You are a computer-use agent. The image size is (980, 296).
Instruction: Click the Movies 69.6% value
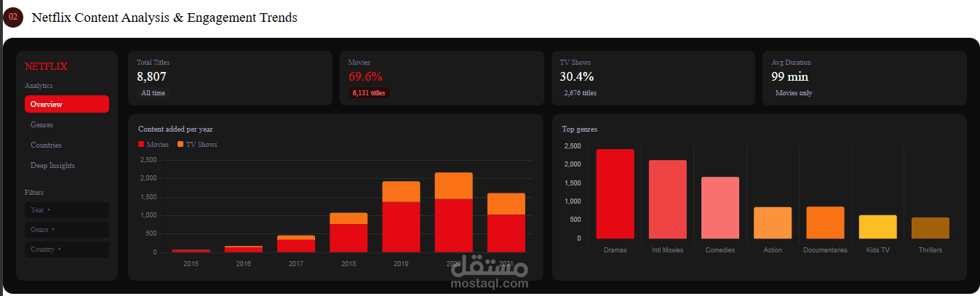pos(365,76)
